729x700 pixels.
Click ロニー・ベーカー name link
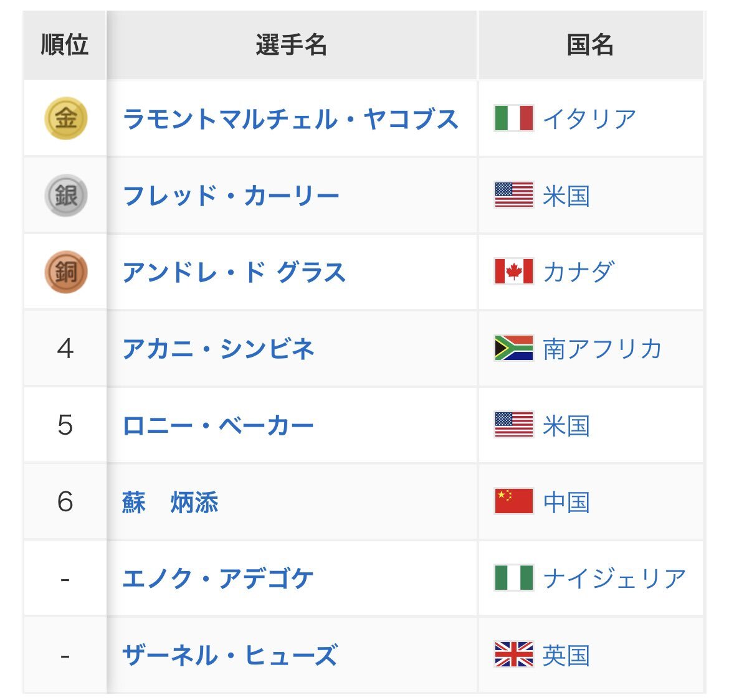(218, 425)
